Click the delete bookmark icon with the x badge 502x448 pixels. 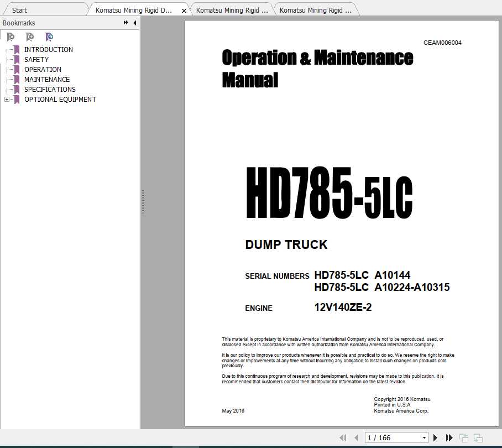(x=11, y=37)
